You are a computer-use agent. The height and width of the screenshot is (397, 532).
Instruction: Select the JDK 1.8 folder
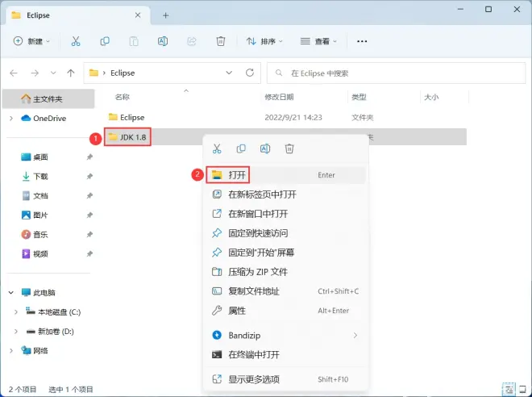coord(127,137)
